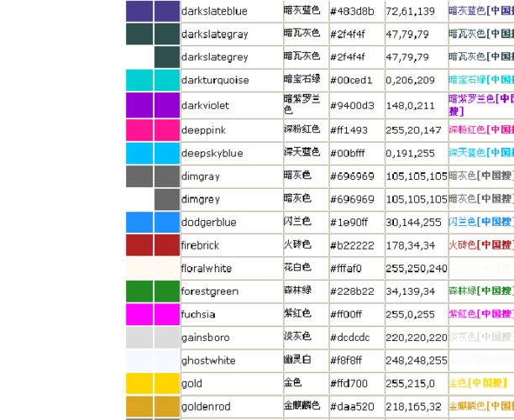
Task: Click the hex value #483d8b
Action: [x=352, y=12]
